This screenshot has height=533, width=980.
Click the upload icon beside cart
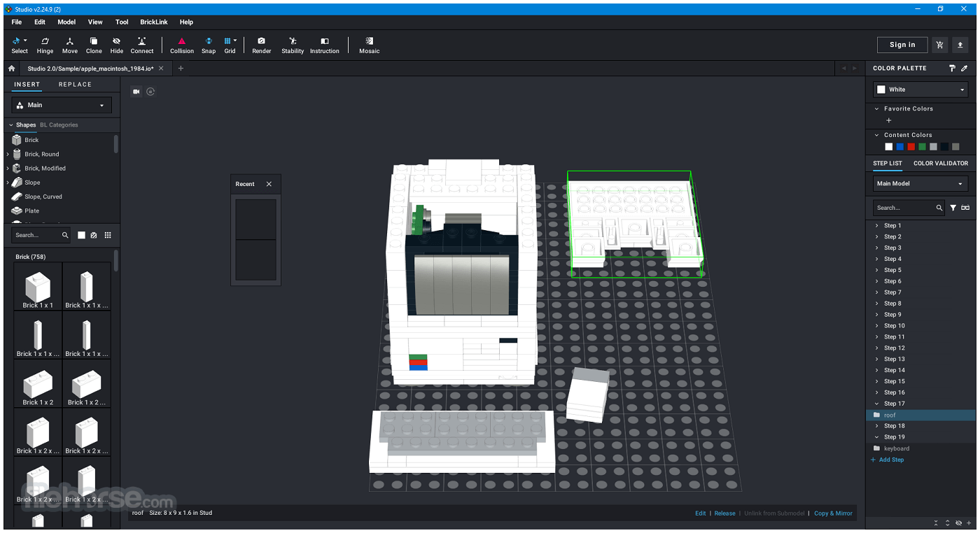point(960,45)
